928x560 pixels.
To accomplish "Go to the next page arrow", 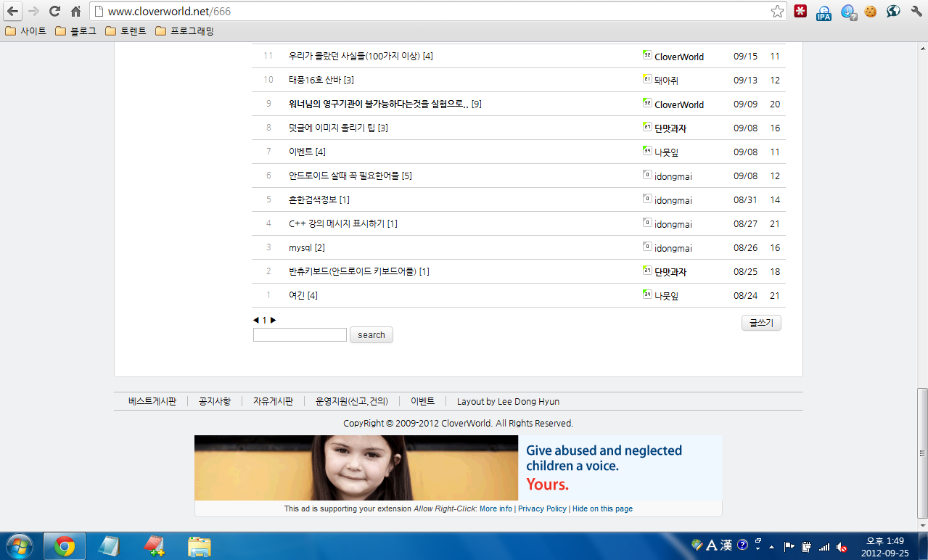I will pos(274,320).
